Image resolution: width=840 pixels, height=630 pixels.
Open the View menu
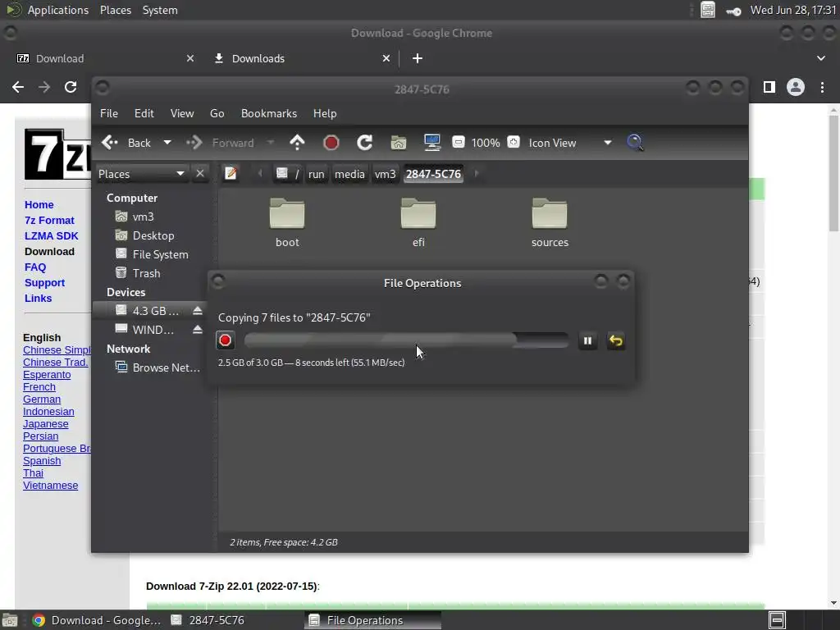click(182, 113)
